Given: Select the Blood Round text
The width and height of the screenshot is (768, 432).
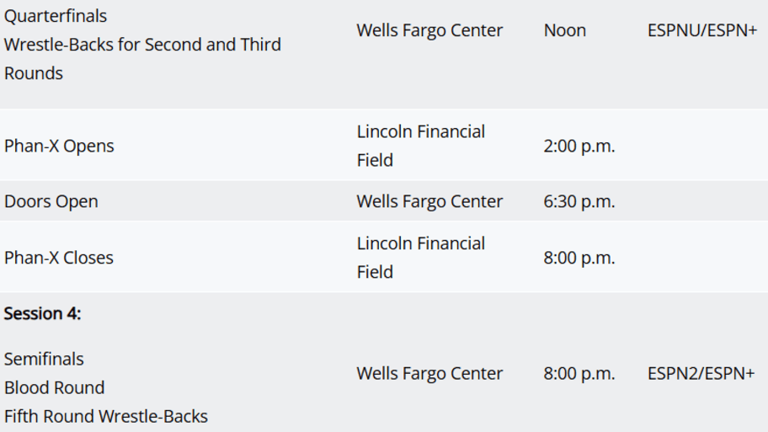Looking at the screenshot, I should (54, 387).
